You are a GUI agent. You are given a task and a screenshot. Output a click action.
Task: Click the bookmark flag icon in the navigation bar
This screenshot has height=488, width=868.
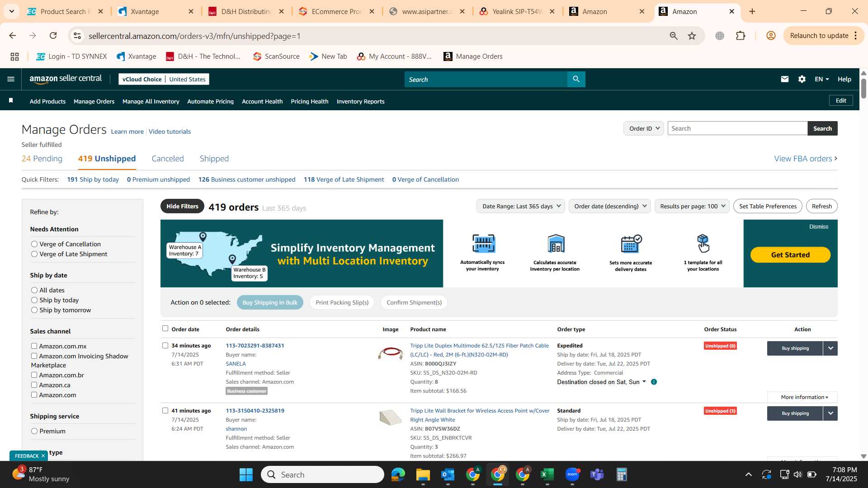(x=11, y=101)
